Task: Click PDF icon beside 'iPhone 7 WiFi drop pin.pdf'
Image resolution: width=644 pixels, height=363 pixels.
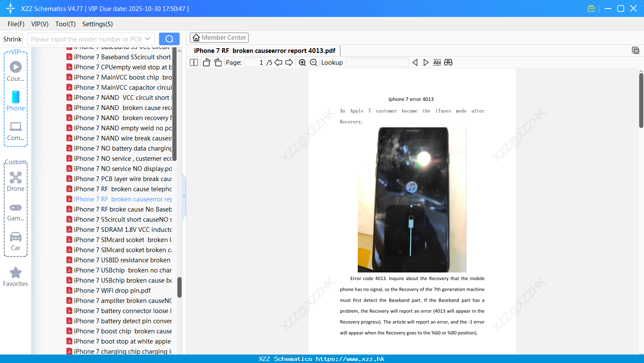Action: tap(69, 290)
